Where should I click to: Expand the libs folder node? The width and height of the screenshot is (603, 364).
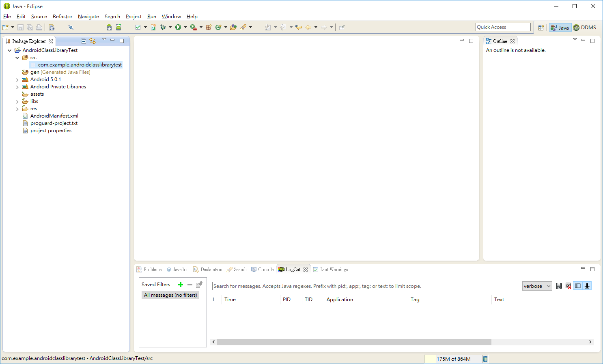point(17,102)
